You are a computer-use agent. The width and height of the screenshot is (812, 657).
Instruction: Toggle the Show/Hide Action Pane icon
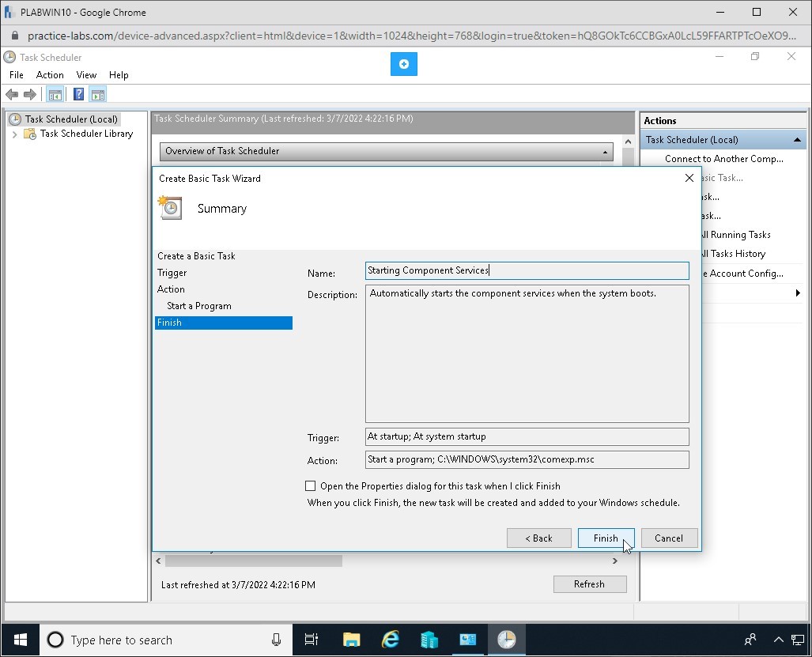point(98,95)
